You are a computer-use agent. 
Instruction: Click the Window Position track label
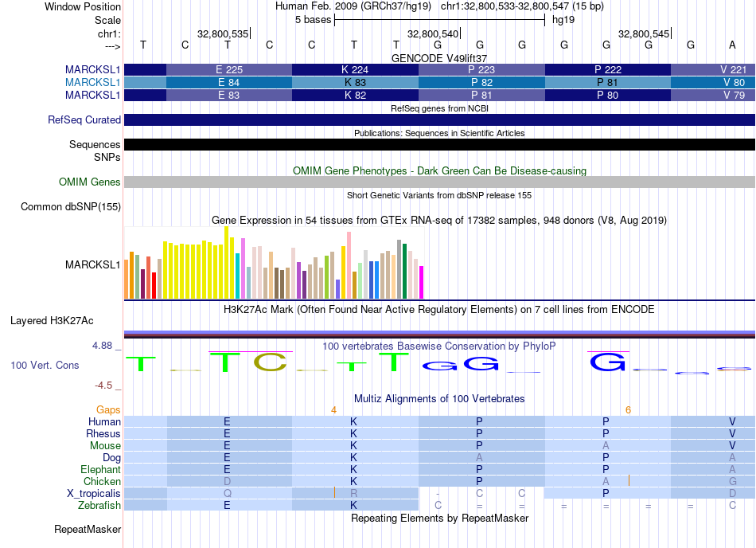coord(83,6)
